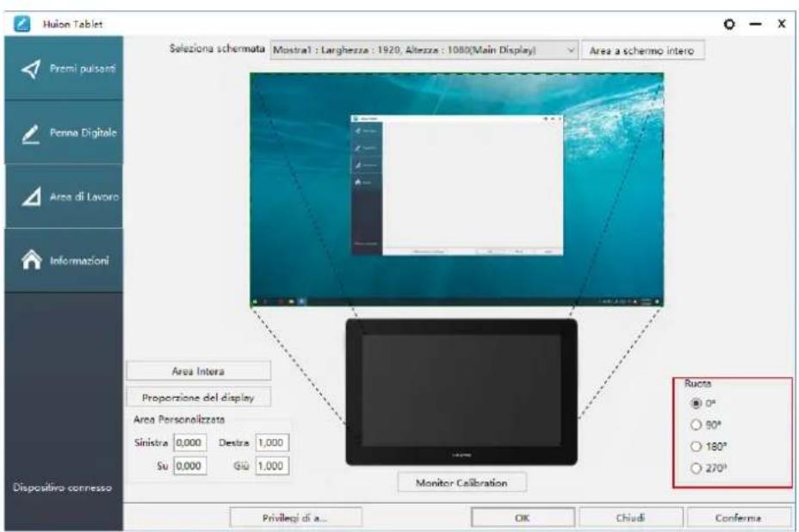Click the Destra value input field

(x=272, y=442)
